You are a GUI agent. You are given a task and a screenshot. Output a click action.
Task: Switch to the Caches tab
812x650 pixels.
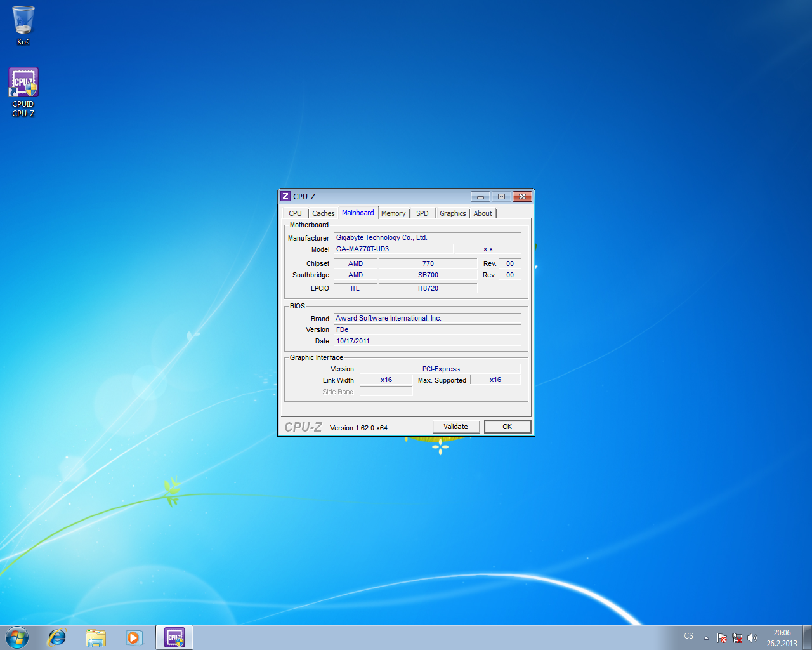point(323,213)
